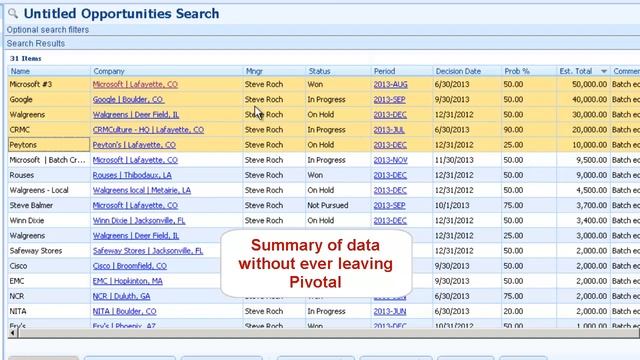Click the 9,500.00 Est. Total cell
The width and height of the screenshot is (640, 360).
[x=583, y=160]
